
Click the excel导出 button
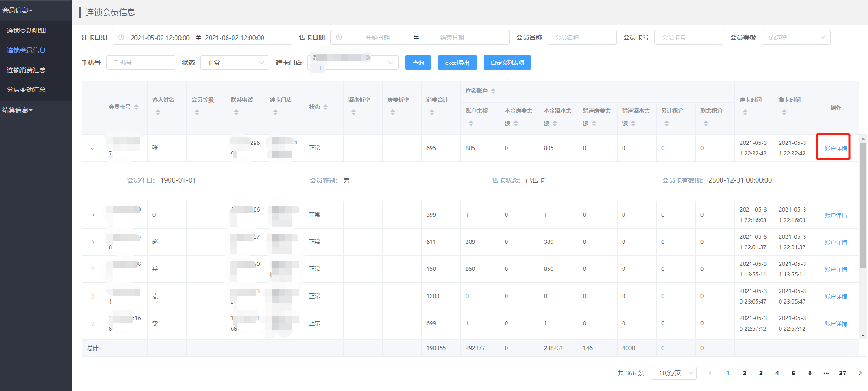457,63
